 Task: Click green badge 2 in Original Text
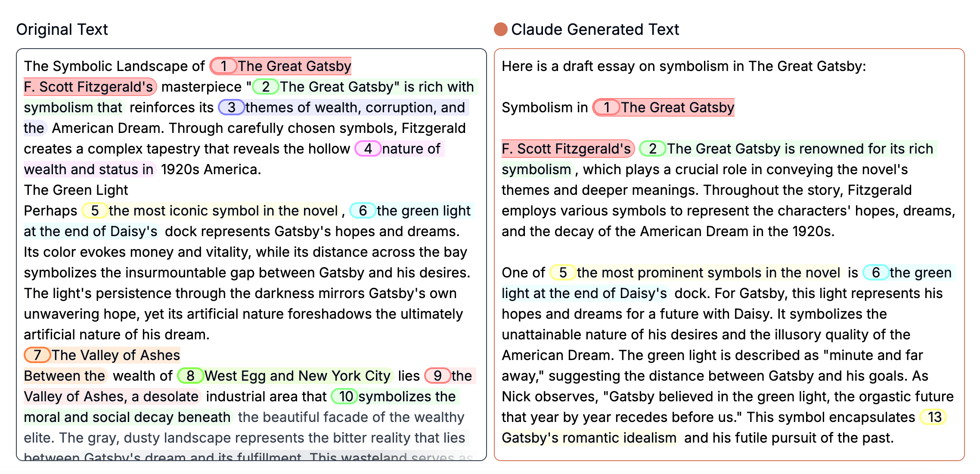(266, 86)
